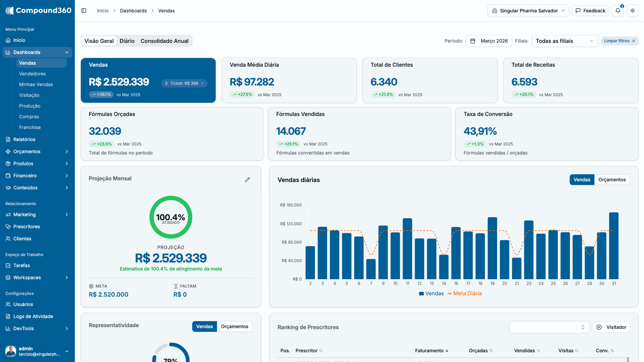Toggle Vendas series in chart legend
This screenshot has height=362, width=644.
[x=431, y=294]
